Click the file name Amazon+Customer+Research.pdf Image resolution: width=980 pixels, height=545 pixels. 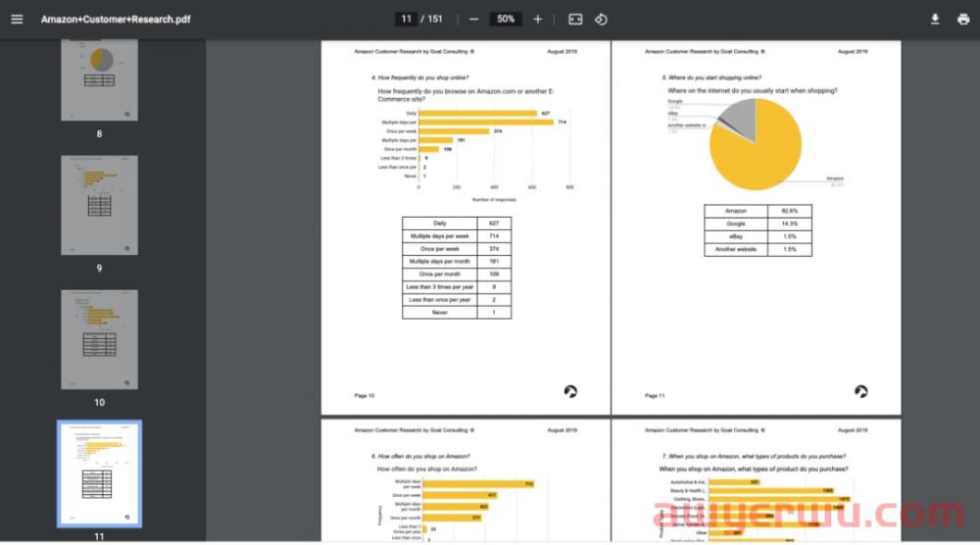coord(116,20)
